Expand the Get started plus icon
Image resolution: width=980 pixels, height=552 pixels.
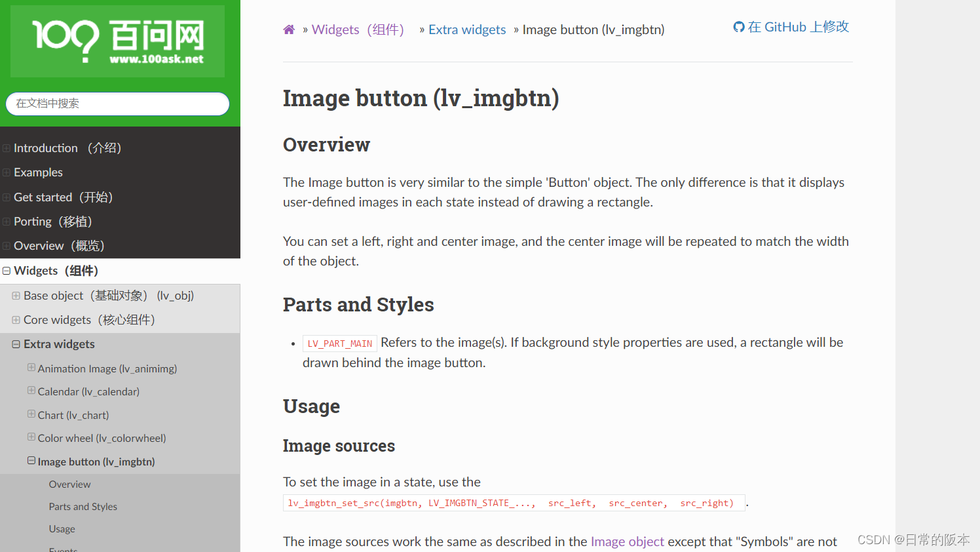click(x=7, y=197)
